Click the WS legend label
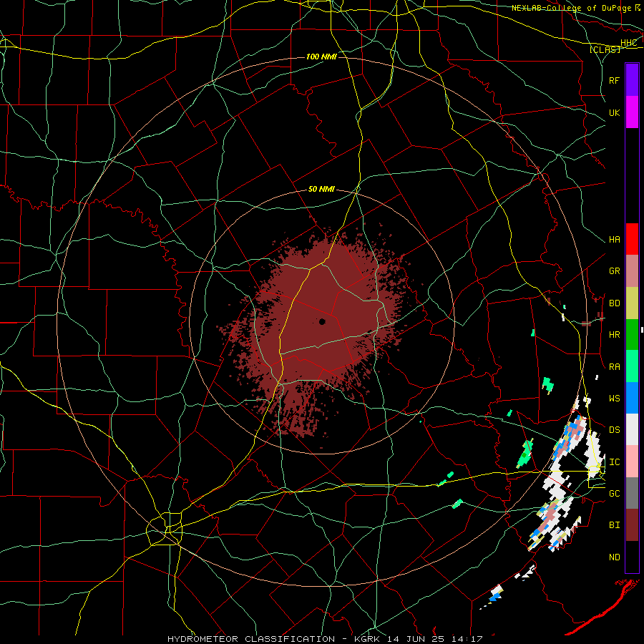 [x=614, y=399]
